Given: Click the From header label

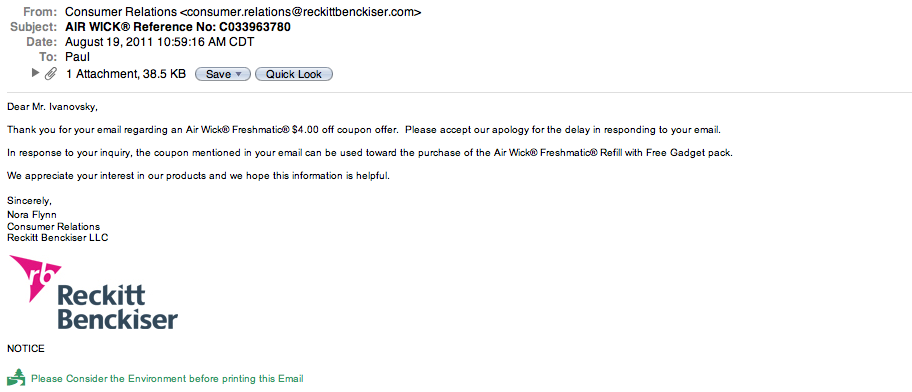Looking at the screenshot, I should click(x=40, y=12).
